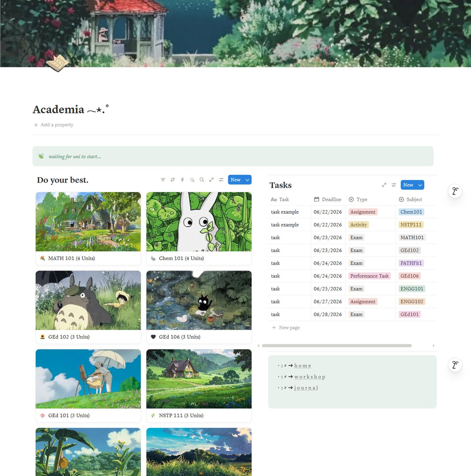Viewport: 471px width, 476px height.
Task: Follow the workshop link
Action: 310,377
